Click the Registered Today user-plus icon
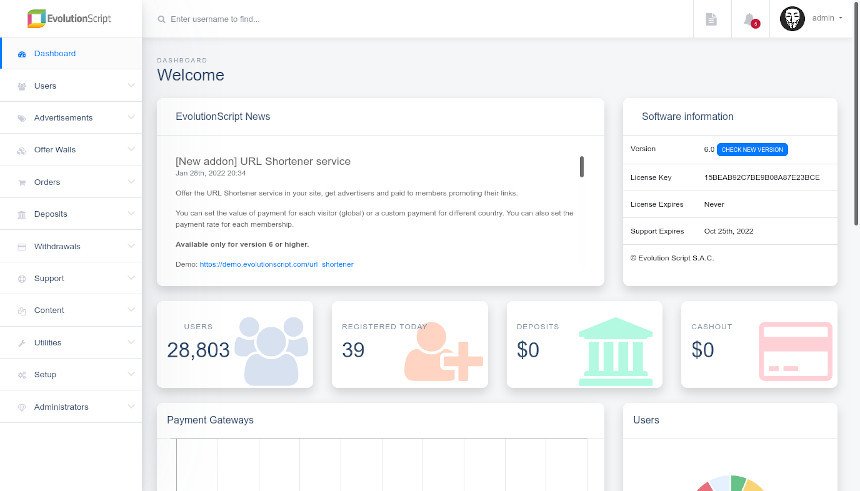 pyautogui.click(x=443, y=352)
